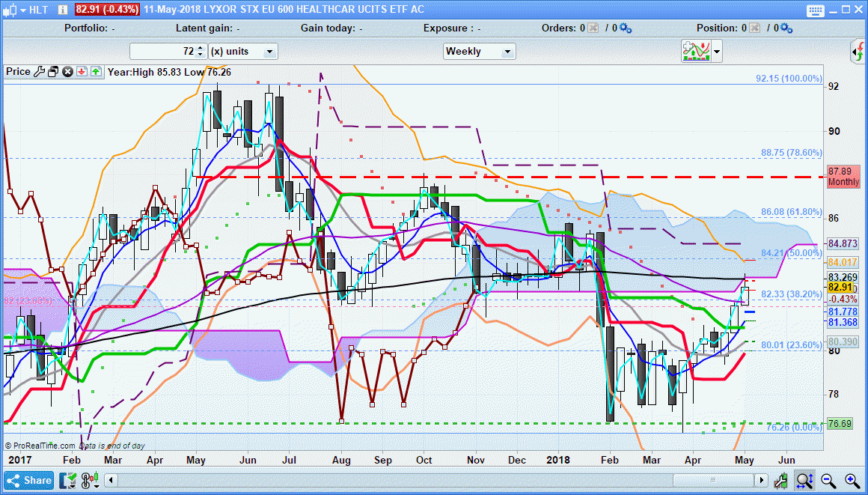Click the 80.01 (23.60%) Fibonacci label
The width and height of the screenshot is (868, 495).
tap(792, 344)
